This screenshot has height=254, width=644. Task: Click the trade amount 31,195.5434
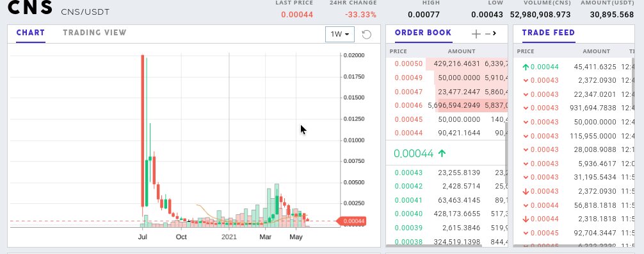tap(595, 178)
